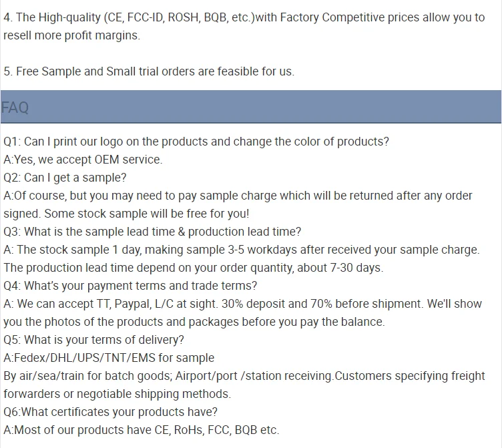The height and width of the screenshot is (448, 502).
Task: Click the sample charge answer line
Action: coord(238,196)
